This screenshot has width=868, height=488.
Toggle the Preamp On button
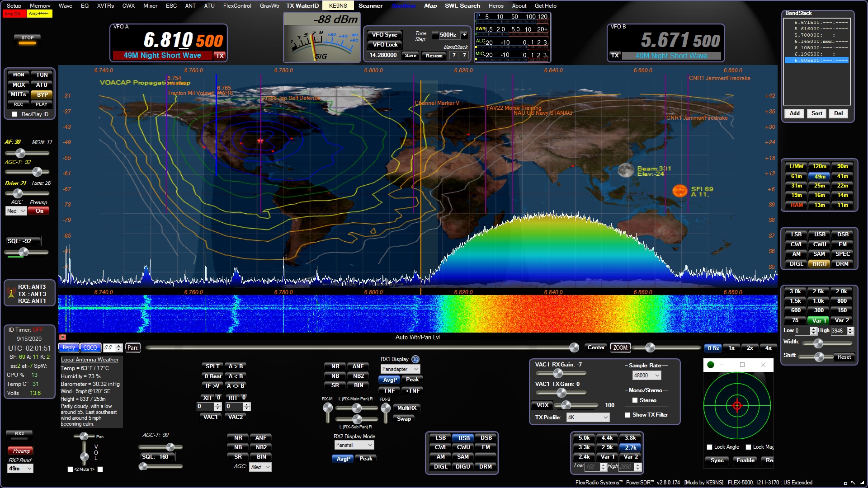pos(39,211)
